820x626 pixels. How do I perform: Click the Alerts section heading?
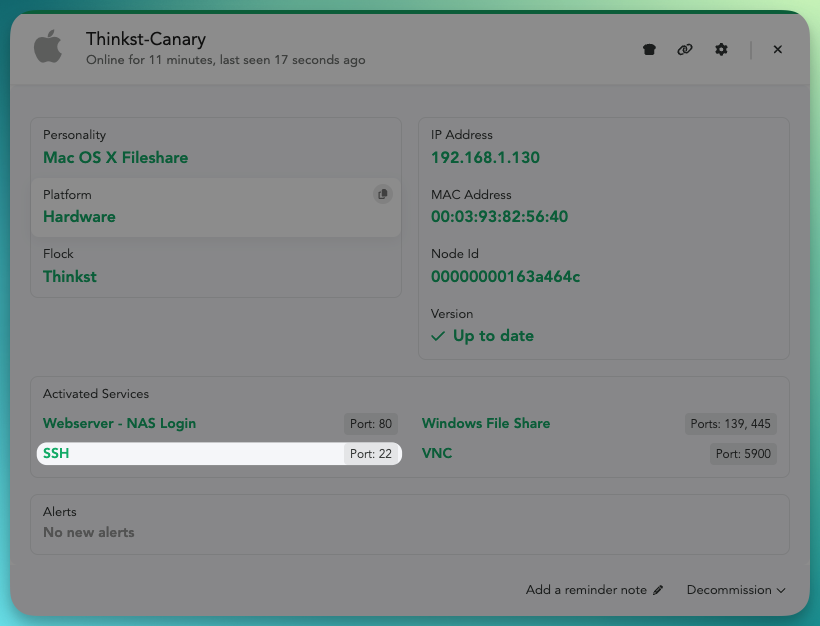pos(60,511)
